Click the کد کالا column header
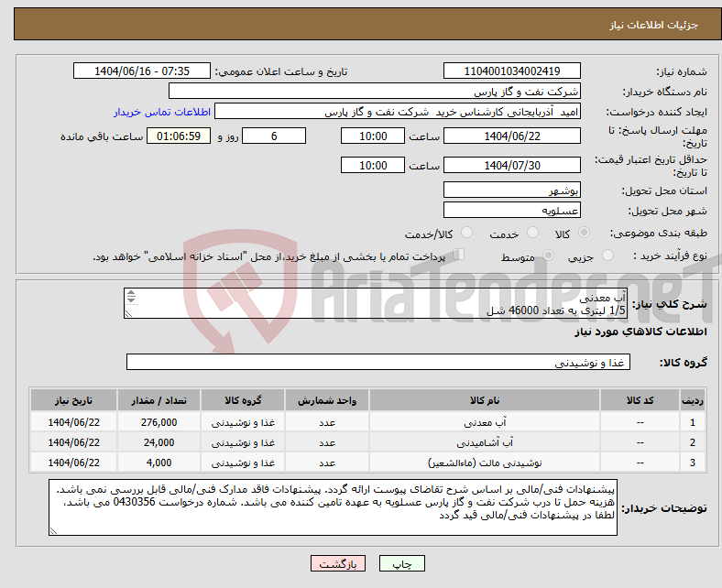The width and height of the screenshot is (722, 588). (640, 400)
